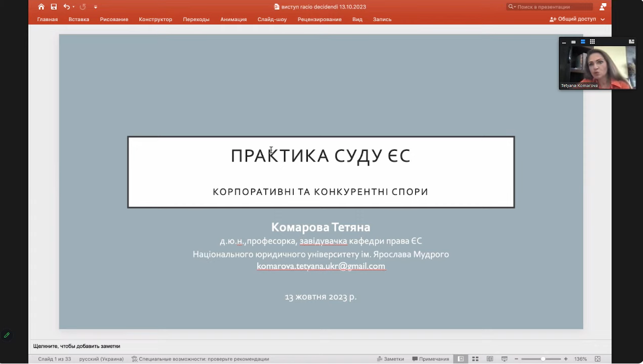
Task: Open the comments and collaboration icon at top right
Action: [x=602, y=7]
